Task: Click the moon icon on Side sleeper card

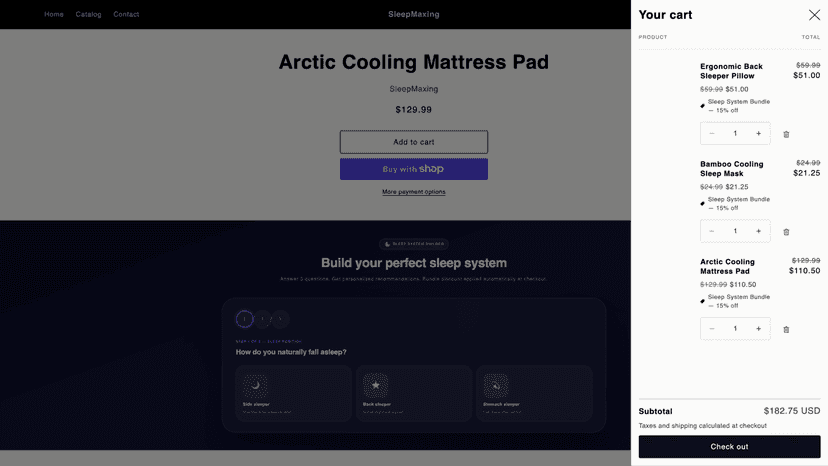Action: 255,386
